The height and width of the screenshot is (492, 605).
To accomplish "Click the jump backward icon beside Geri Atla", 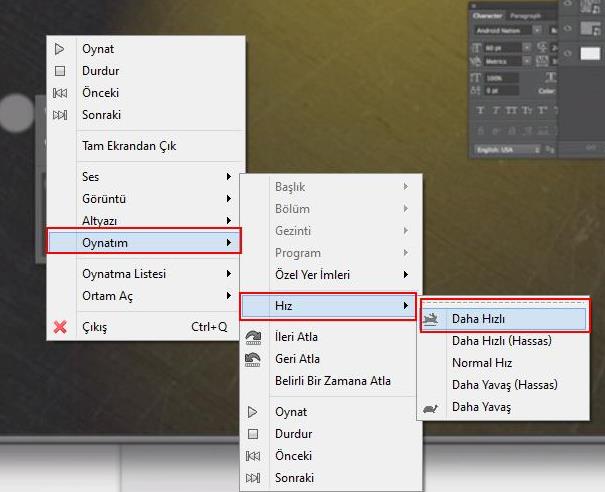I will (x=254, y=359).
